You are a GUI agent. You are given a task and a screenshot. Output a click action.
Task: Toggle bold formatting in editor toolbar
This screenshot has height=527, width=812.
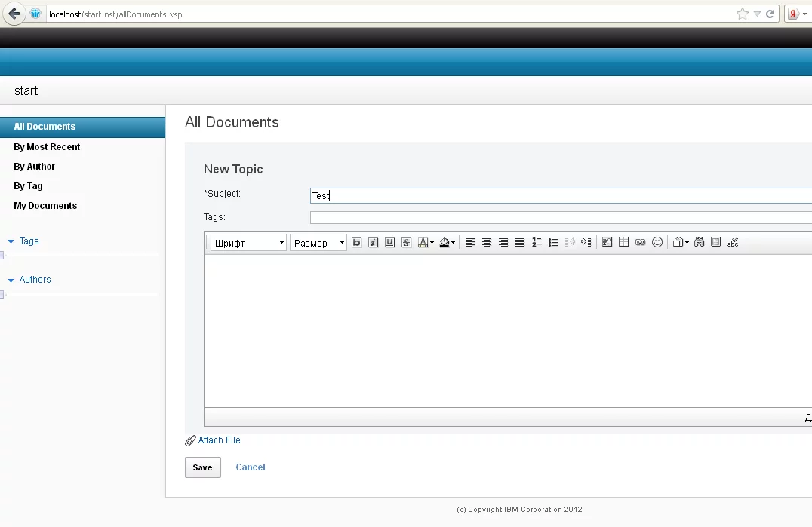pyautogui.click(x=357, y=243)
